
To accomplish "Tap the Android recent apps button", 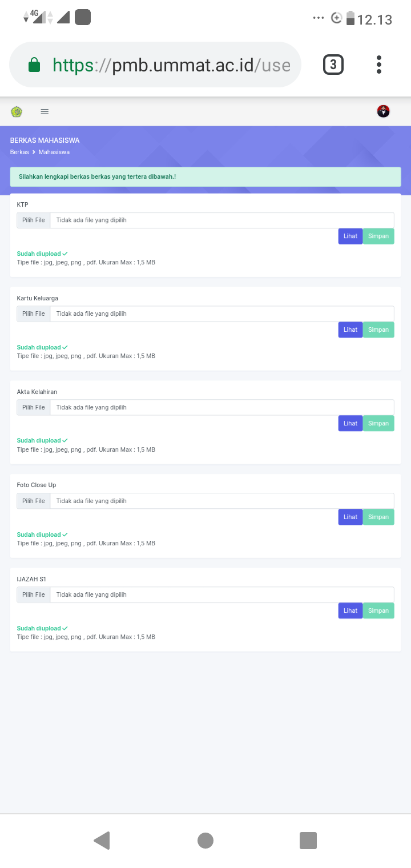I will point(308,841).
